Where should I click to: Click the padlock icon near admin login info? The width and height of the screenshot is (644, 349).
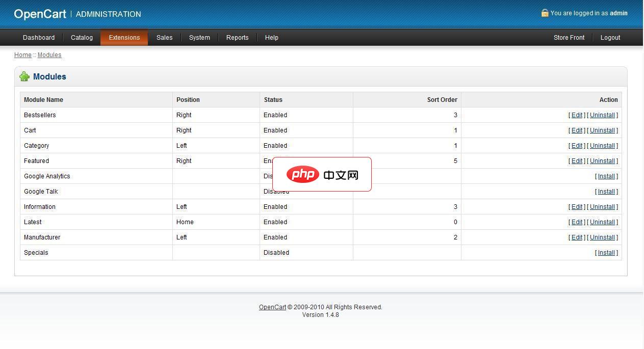click(545, 13)
